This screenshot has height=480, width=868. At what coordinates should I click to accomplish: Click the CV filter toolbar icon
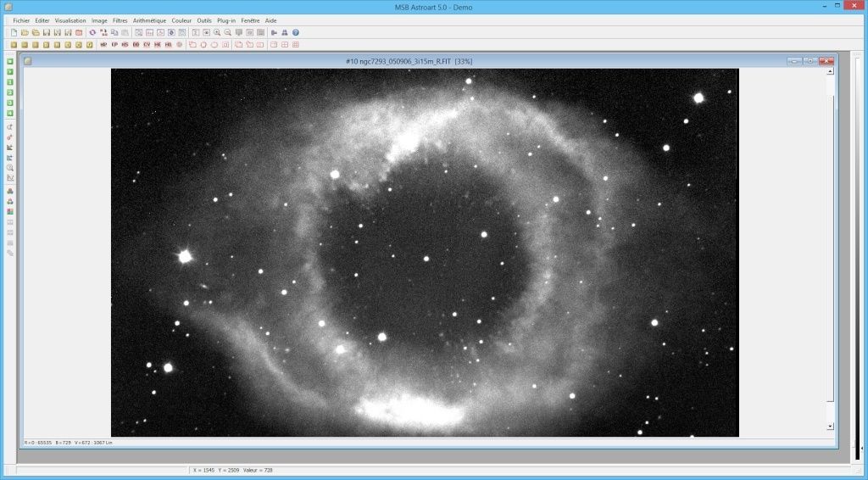click(147, 45)
